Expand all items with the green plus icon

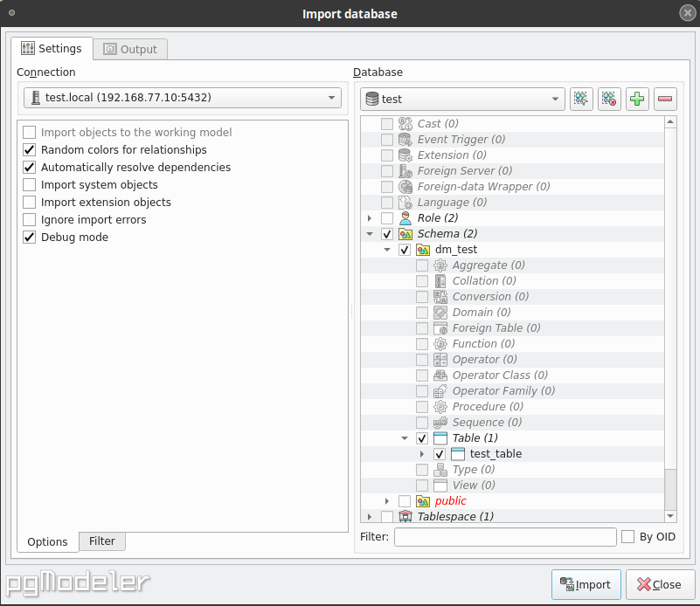click(x=637, y=99)
